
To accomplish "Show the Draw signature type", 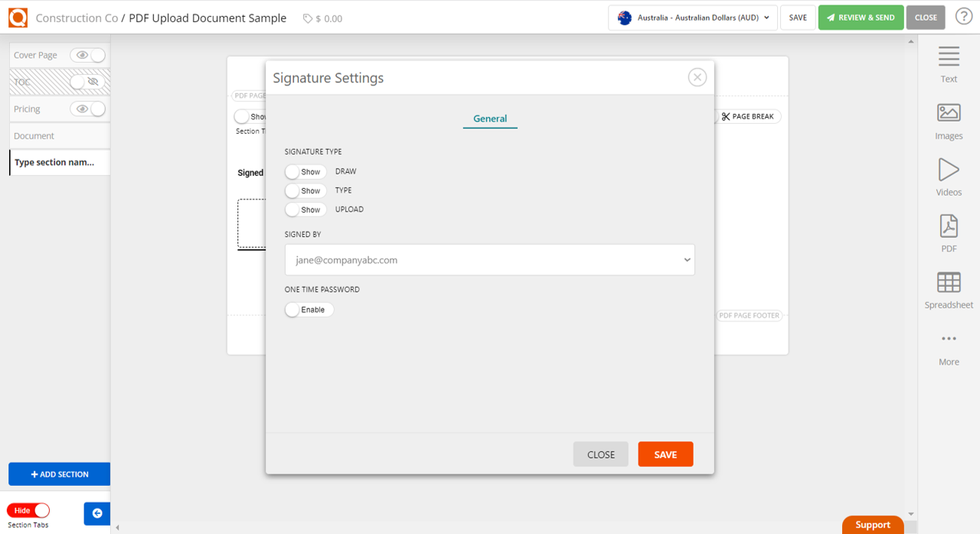I will pyautogui.click(x=305, y=171).
